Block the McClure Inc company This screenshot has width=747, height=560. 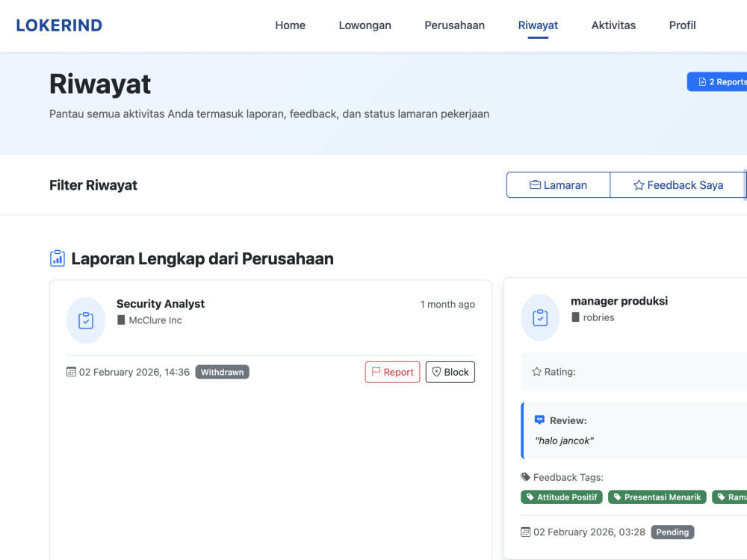450,372
